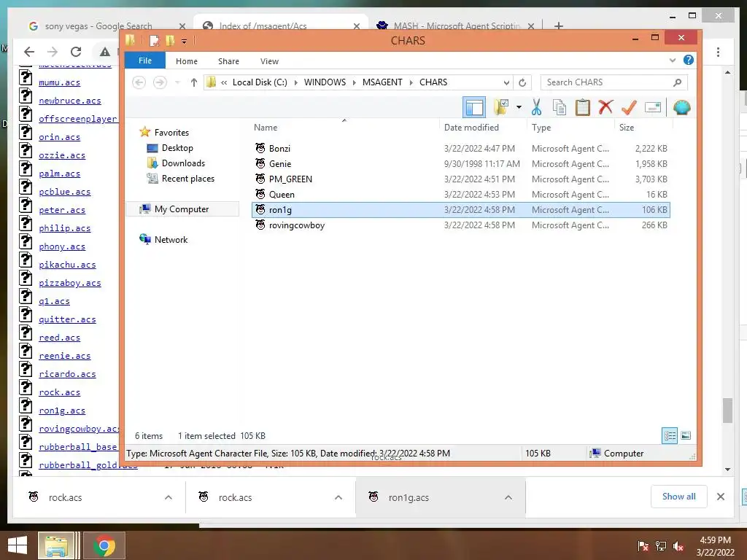Image resolution: width=747 pixels, height=560 pixels.
Task: Sort by the Size column header
Action: [627, 128]
